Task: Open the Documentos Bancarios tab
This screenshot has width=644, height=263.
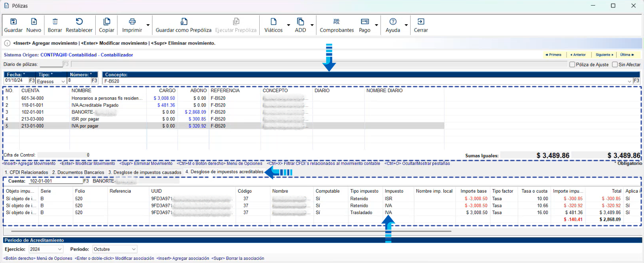Action: coord(78,172)
